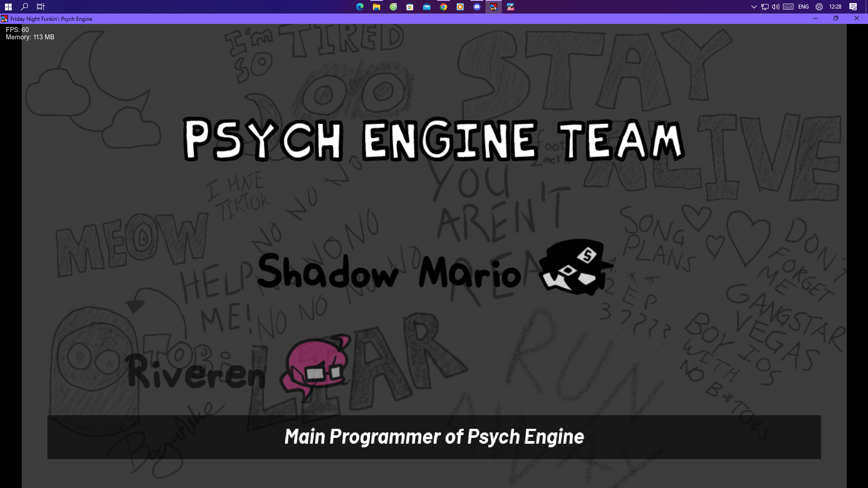
Task: Toggle Task View on the taskbar
Action: 40,7
